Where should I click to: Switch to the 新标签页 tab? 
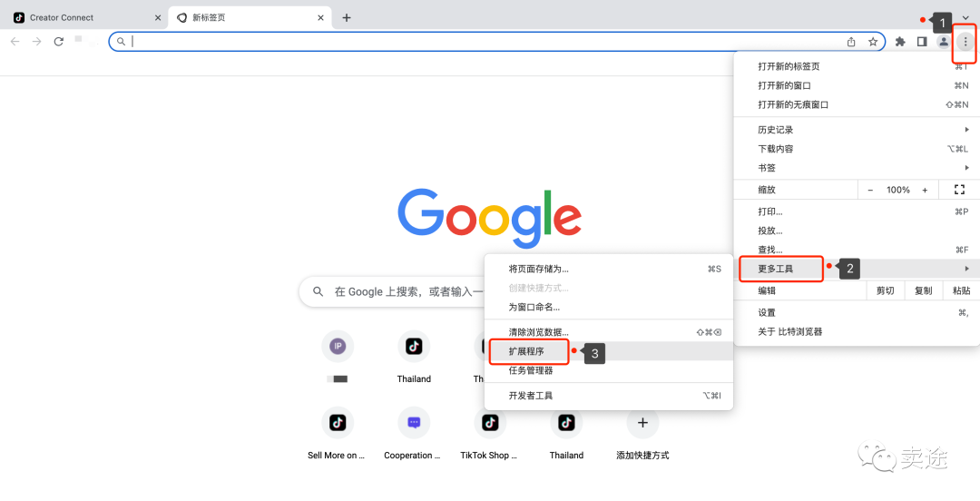tap(250, 17)
